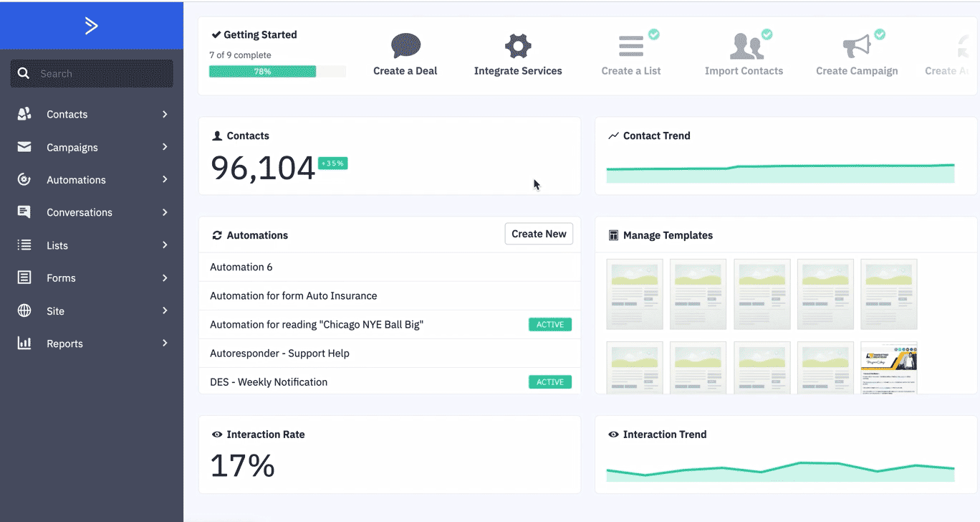This screenshot has height=522, width=980.
Task: Open Automation for form Auto Insurance
Action: [x=293, y=296]
